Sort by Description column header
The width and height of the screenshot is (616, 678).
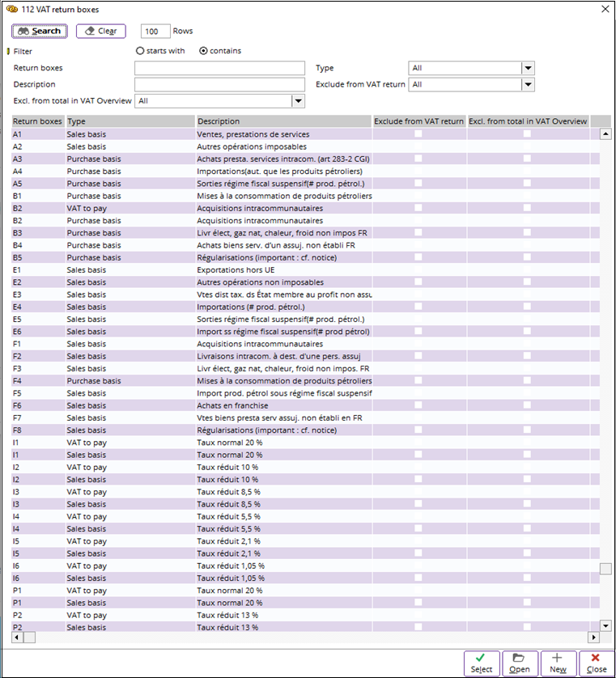point(284,121)
